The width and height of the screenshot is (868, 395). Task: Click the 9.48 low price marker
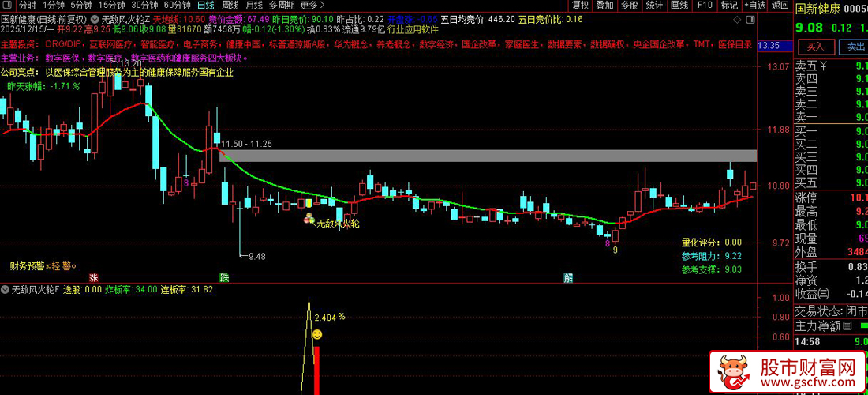257,257
